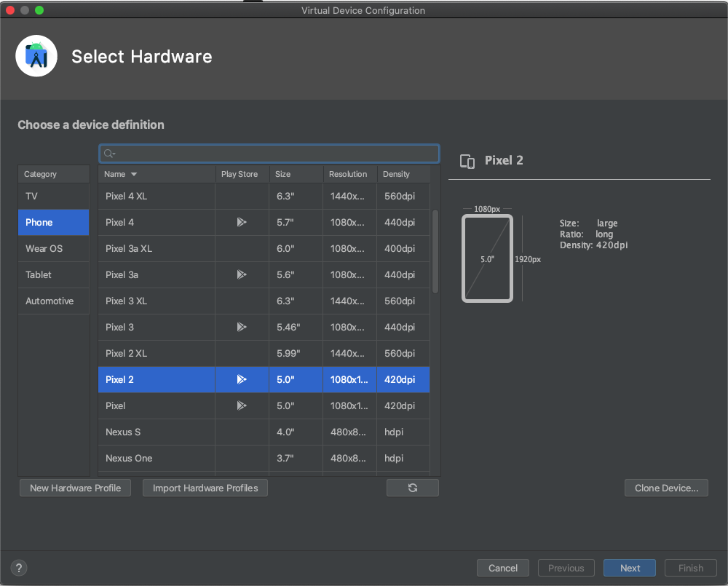The height and width of the screenshot is (586, 728).
Task: Select the Tablet category
Action: (x=53, y=275)
